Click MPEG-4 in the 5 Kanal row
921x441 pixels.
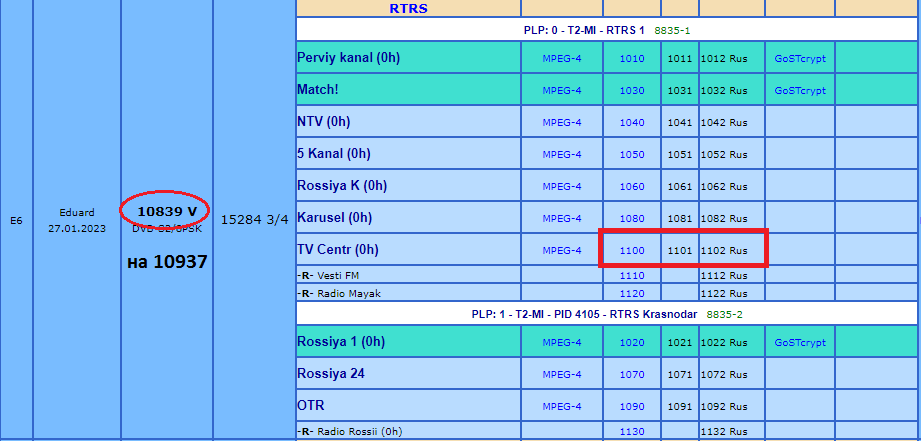(562, 154)
